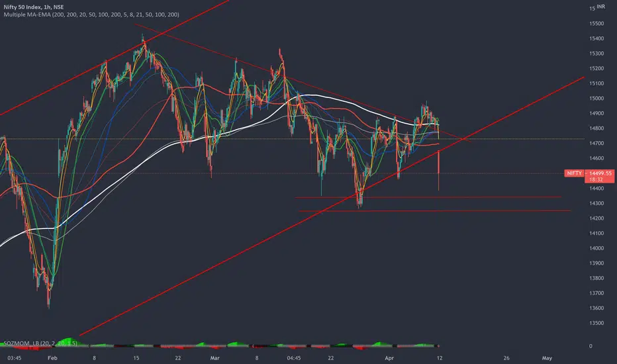Click the 13900 price axis label
Image resolution: width=617 pixels, height=364 pixels.
pos(596,263)
